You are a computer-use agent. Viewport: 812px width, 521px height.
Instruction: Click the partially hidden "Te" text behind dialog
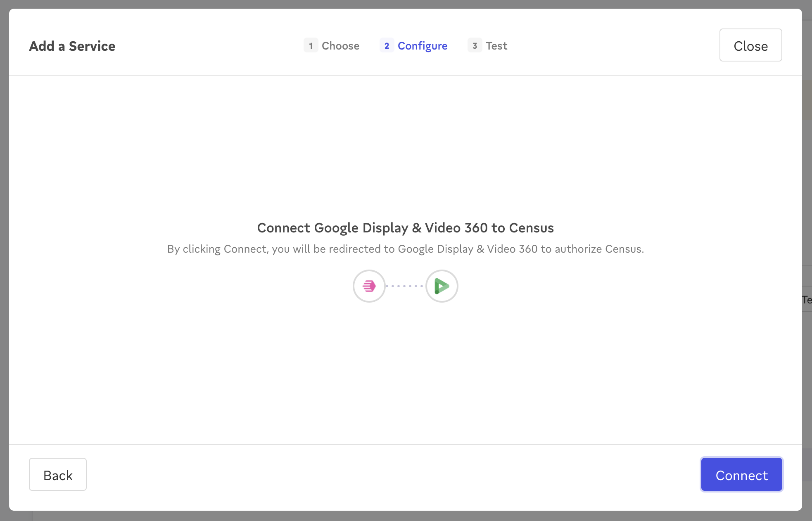807,300
